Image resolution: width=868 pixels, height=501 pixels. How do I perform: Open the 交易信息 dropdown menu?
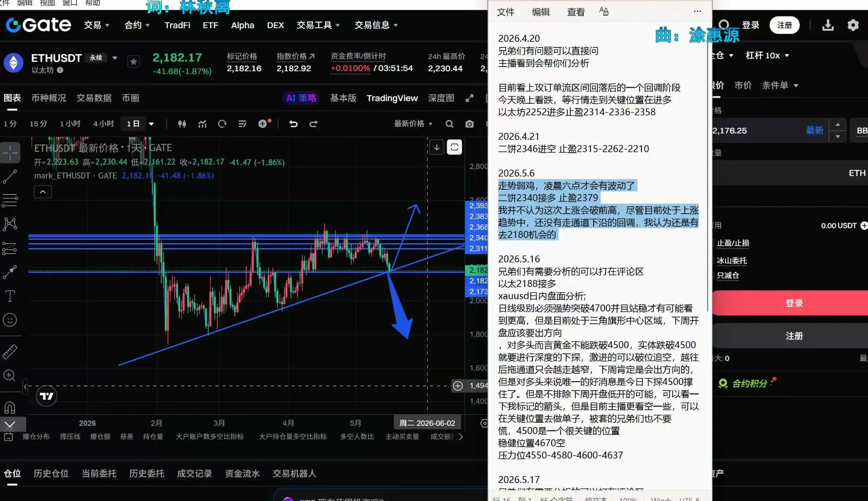click(376, 25)
